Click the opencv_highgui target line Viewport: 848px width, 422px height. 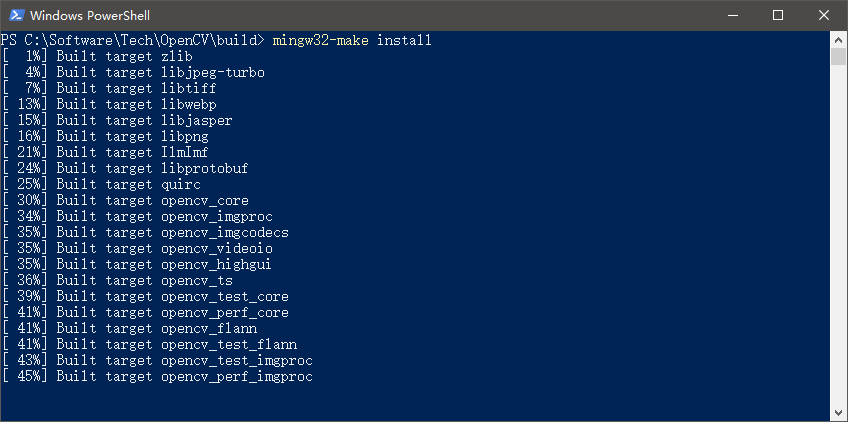tap(137, 265)
